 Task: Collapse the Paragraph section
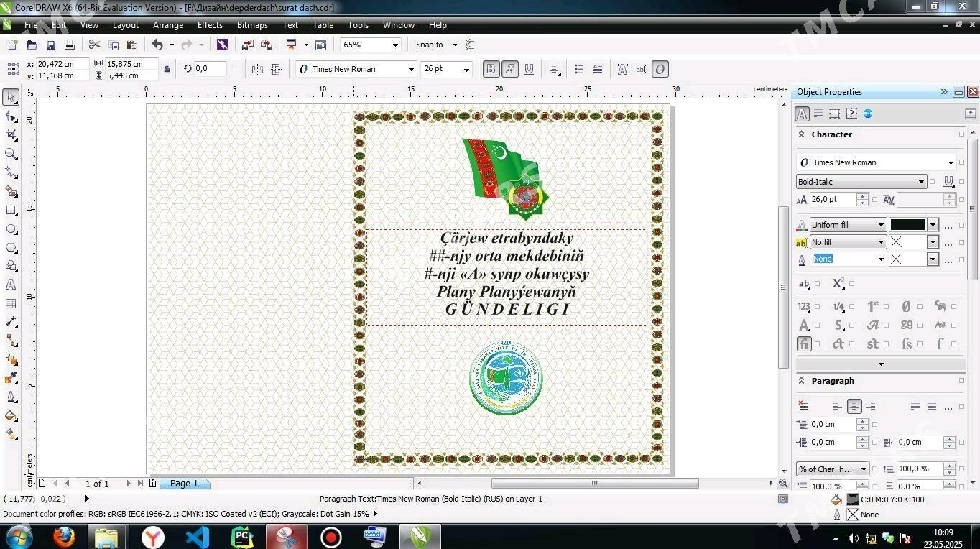[x=801, y=380]
